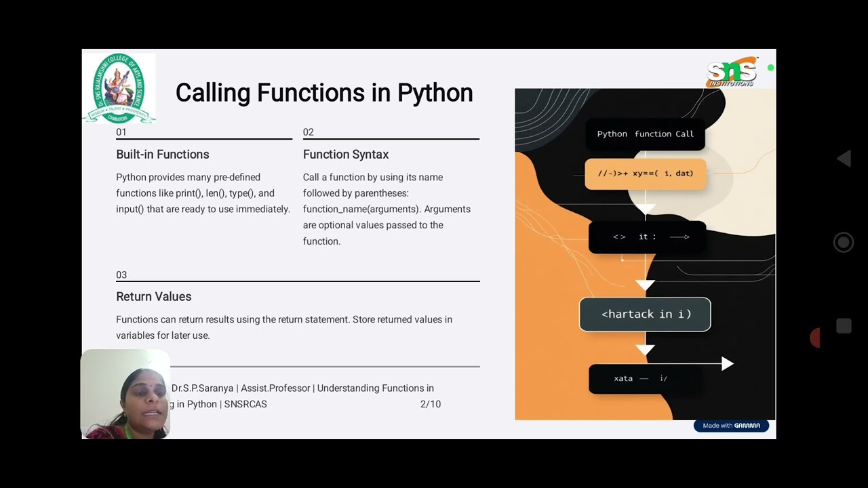The width and height of the screenshot is (868, 488).
Task: Tap the Android recent apps square button
Action: click(844, 326)
